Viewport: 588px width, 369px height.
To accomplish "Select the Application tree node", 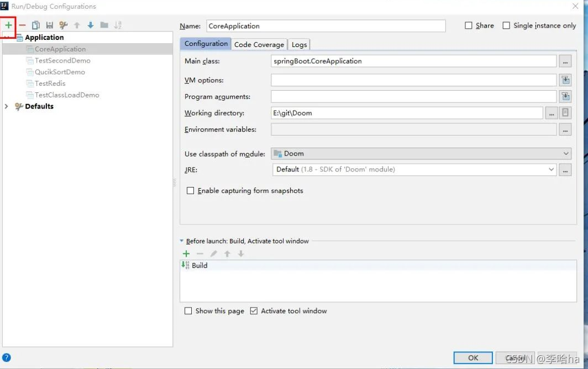I will point(44,38).
